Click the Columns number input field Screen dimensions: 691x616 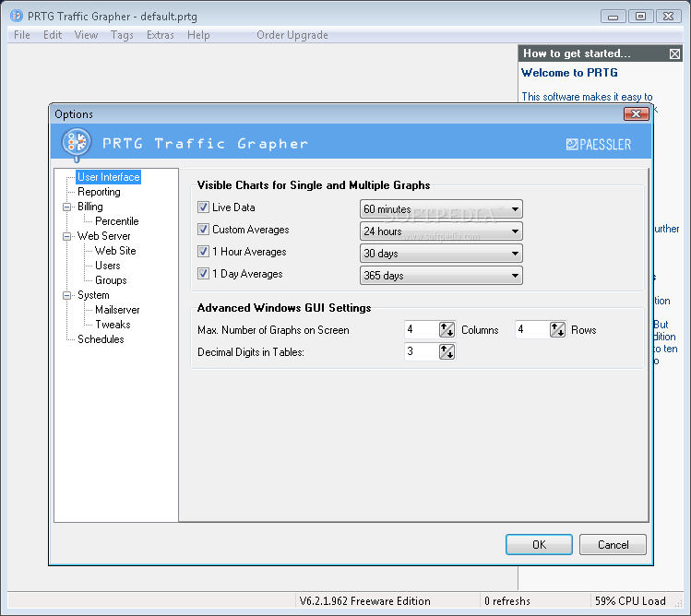pyautogui.click(x=422, y=329)
